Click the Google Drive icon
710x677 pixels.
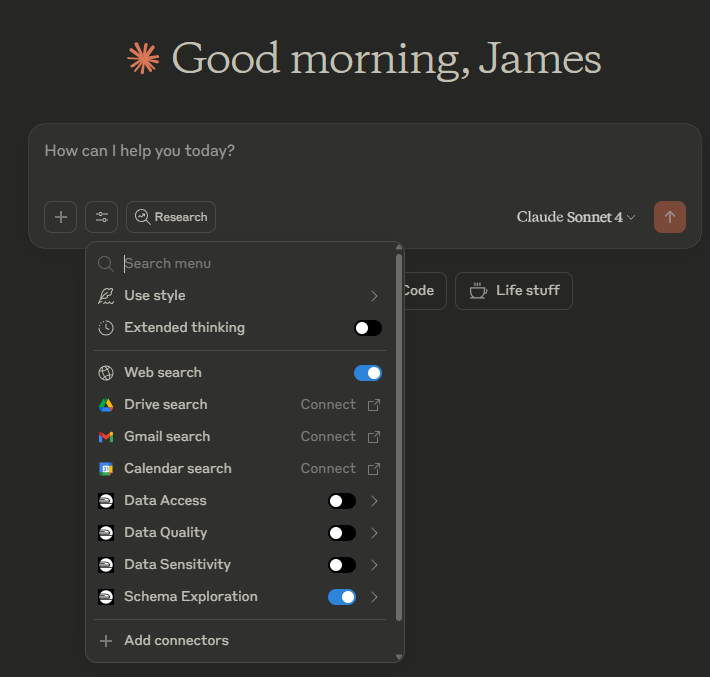point(106,405)
